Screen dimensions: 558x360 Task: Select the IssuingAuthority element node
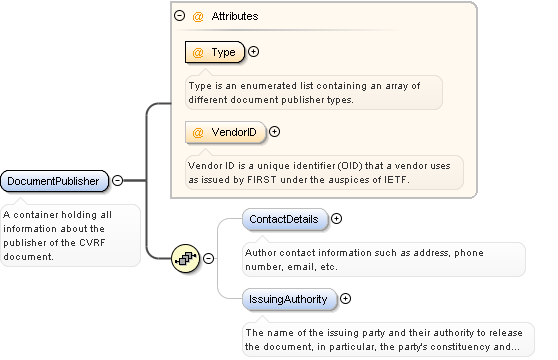click(x=289, y=299)
